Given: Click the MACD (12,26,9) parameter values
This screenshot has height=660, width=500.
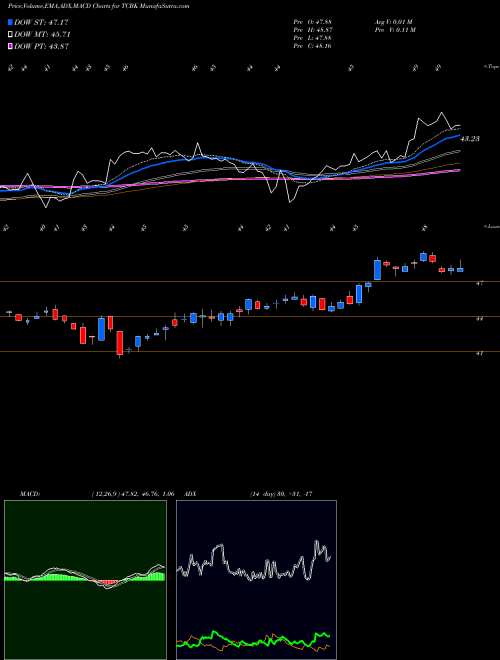Looking at the screenshot, I should 132,494.
